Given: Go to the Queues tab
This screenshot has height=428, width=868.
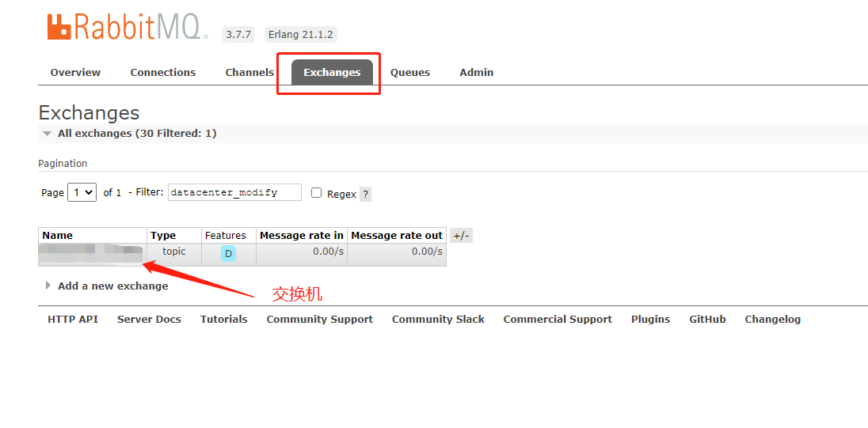Looking at the screenshot, I should (409, 73).
